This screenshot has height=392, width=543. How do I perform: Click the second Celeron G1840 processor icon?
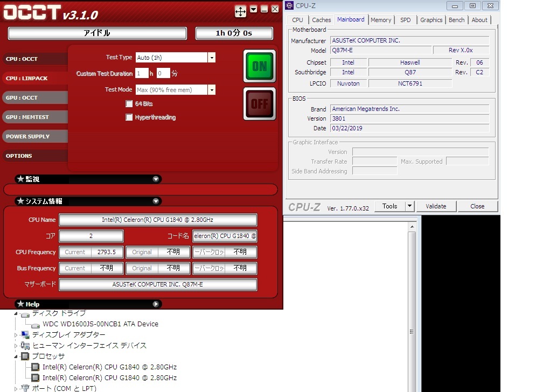[x=36, y=378]
